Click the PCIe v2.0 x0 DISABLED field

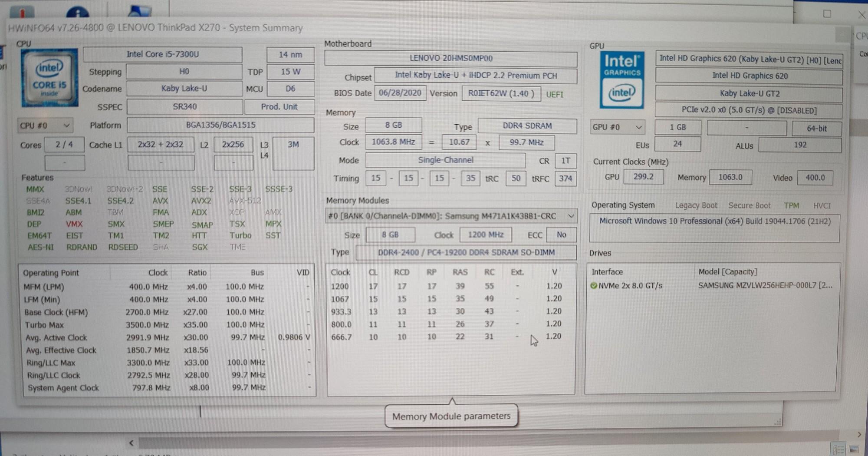pos(749,110)
